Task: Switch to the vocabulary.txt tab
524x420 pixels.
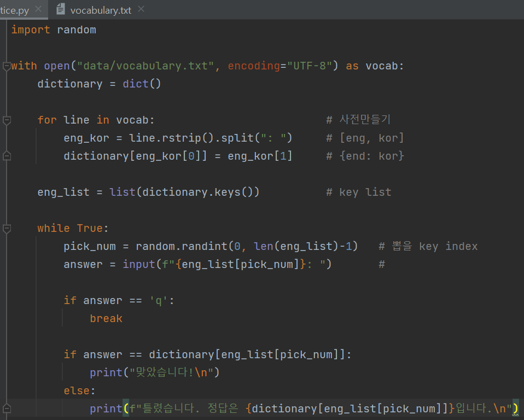Action: tap(100, 10)
